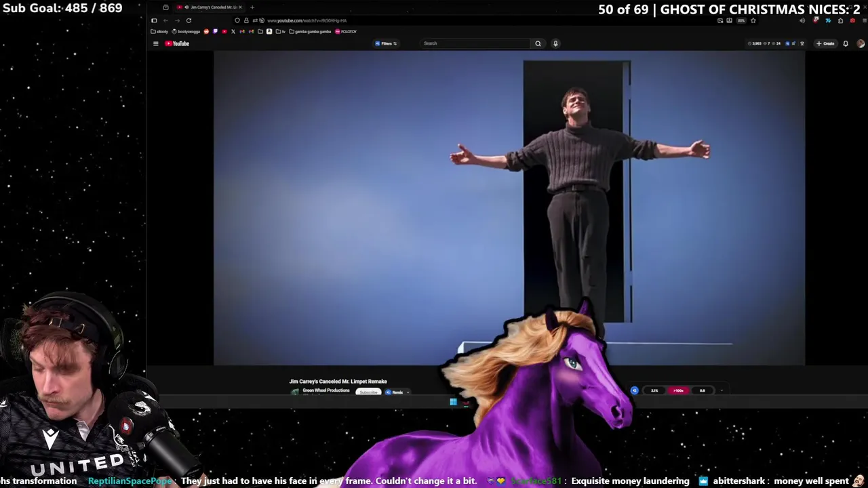The height and width of the screenshot is (488, 868).
Task: Open the Green Wheel Productions channel name
Action: [x=326, y=390]
